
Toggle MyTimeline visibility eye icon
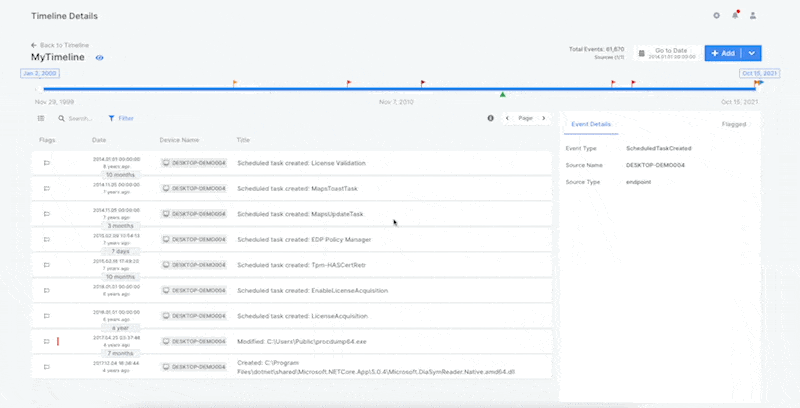[99, 58]
